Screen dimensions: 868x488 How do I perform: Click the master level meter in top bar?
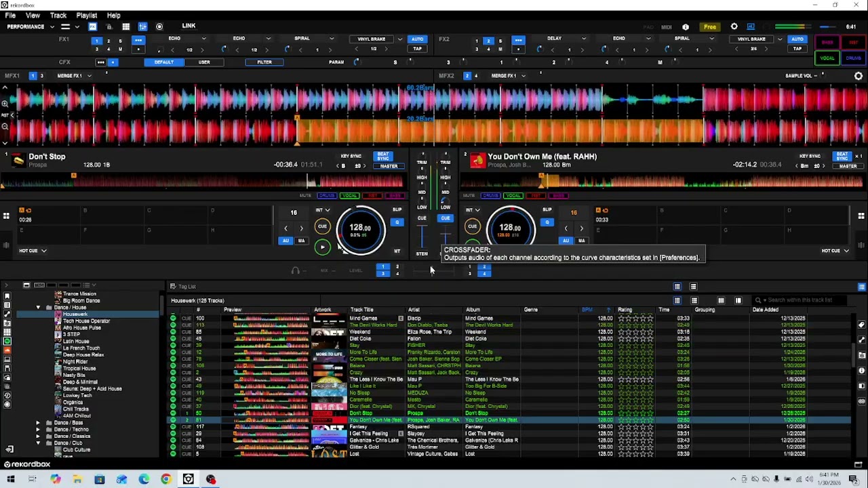pos(794,27)
